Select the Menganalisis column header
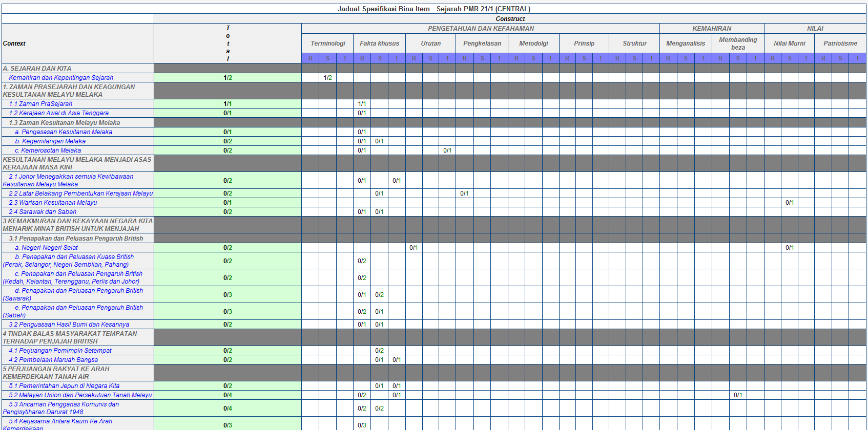868x430 pixels. [x=686, y=44]
